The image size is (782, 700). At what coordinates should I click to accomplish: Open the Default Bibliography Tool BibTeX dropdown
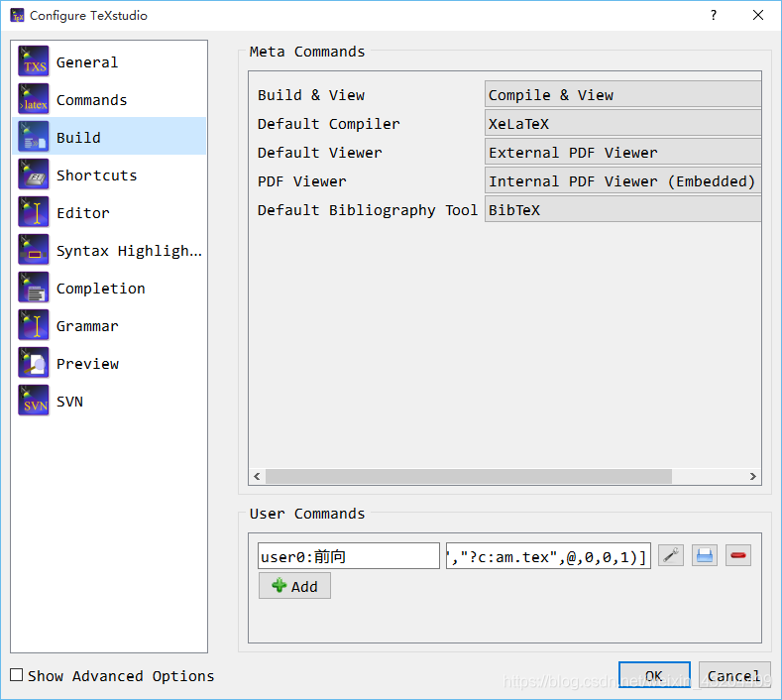coord(622,209)
